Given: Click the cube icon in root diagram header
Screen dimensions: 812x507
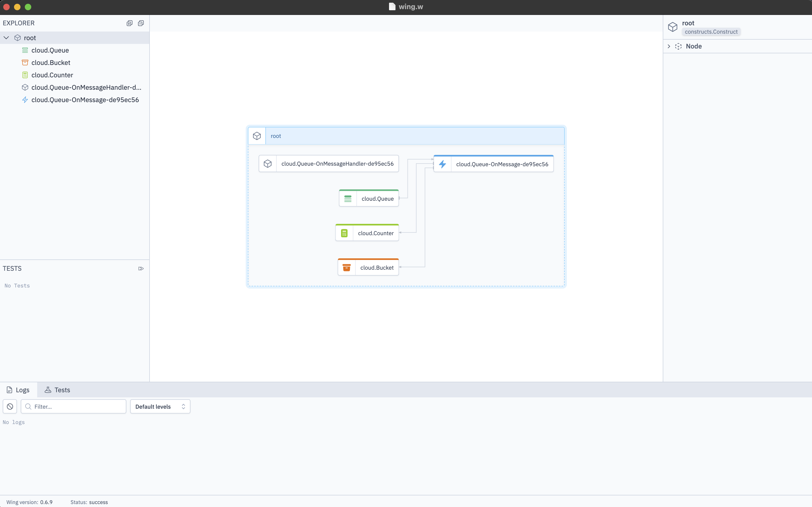Looking at the screenshot, I should pos(257,136).
